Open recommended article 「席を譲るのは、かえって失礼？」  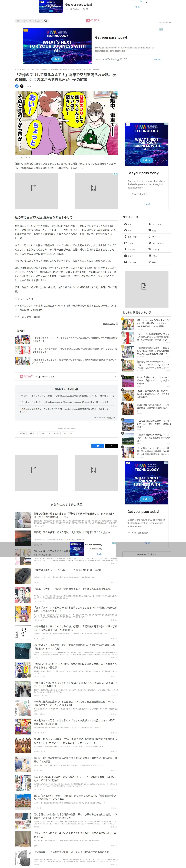66,689
